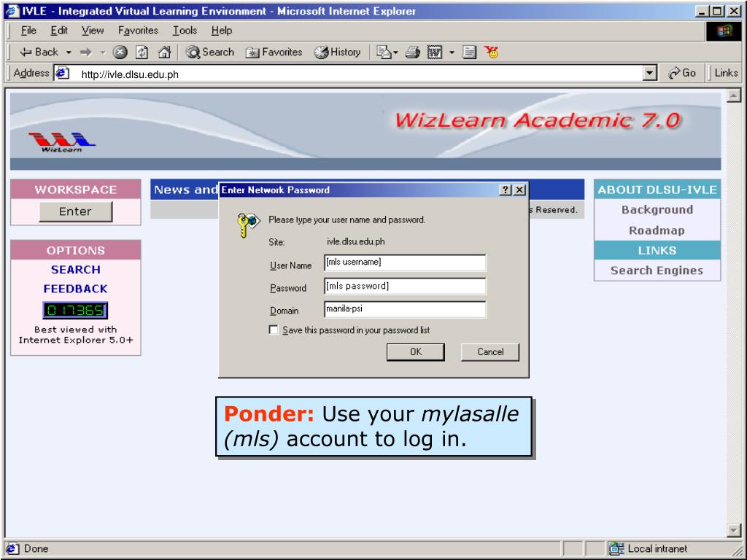Image resolution: width=747 pixels, height=560 pixels.
Task: Click the Go button beside the address bar
Action: (x=682, y=74)
